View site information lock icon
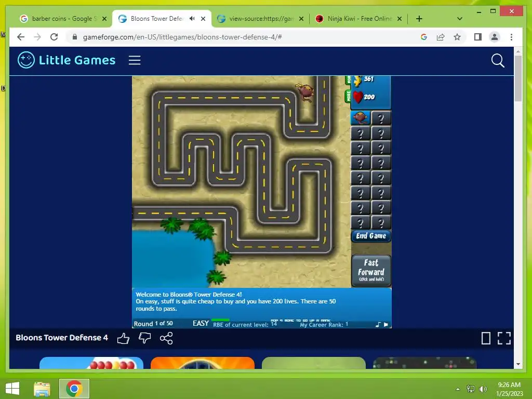The image size is (532, 399). tap(75, 37)
